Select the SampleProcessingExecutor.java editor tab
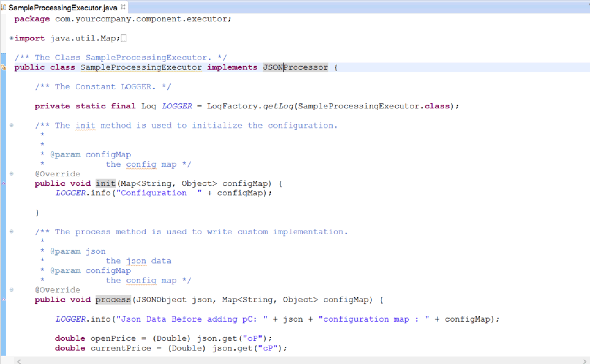Image resolution: width=590 pixels, height=364 pixels. point(63,7)
